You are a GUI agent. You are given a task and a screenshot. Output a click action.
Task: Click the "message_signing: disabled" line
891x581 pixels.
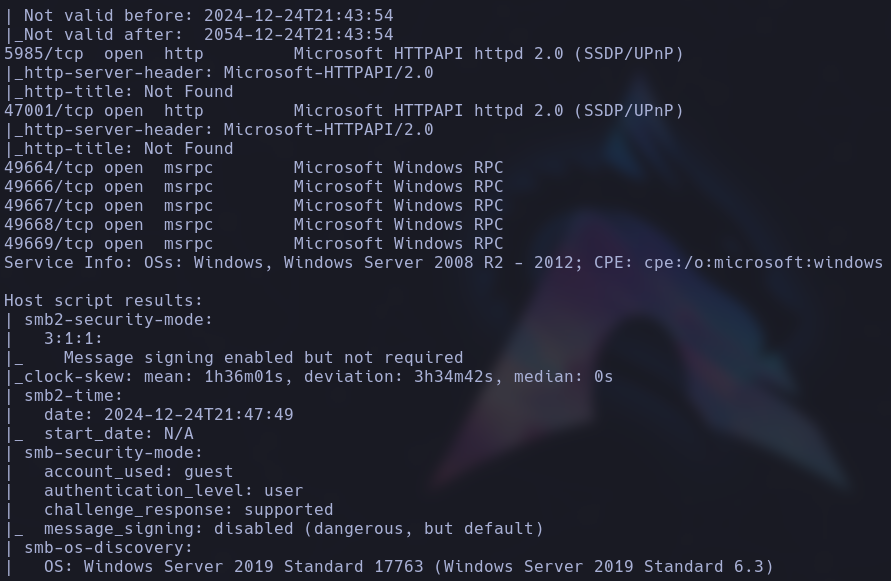[293, 528]
